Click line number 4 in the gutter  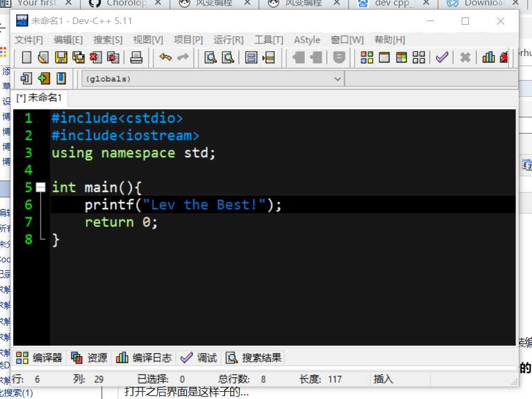coord(28,170)
